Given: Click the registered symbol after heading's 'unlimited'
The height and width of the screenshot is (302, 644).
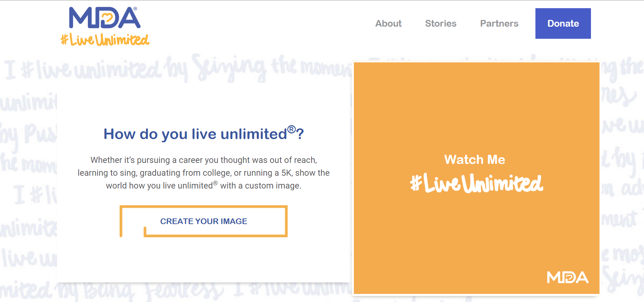Looking at the screenshot, I should pos(291,129).
